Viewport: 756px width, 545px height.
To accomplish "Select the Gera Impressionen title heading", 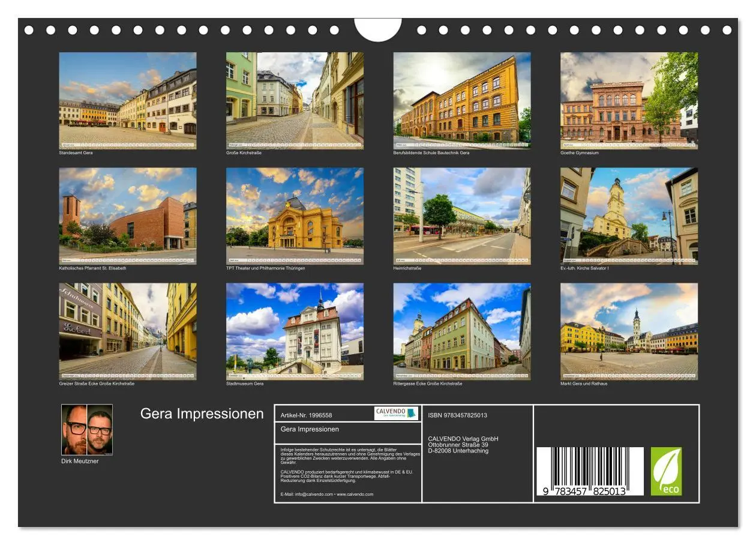I will [x=202, y=413].
